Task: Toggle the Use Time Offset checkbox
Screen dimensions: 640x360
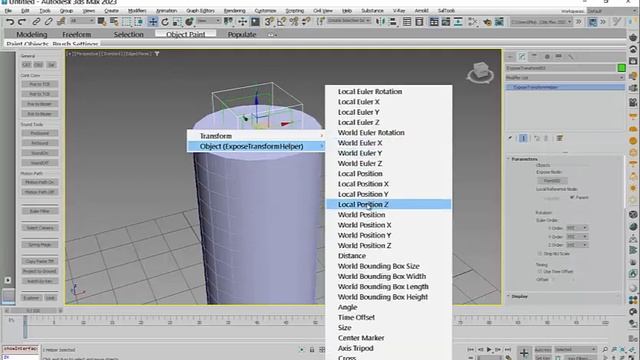Action: click(x=540, y=271)
